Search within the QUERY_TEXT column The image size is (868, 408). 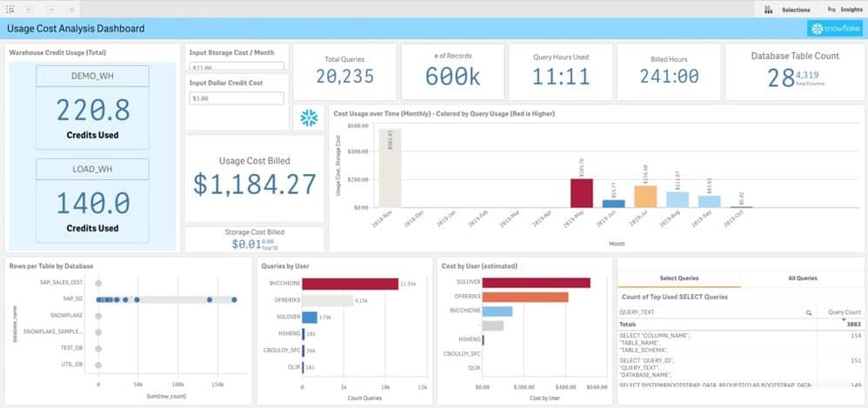pyautogui.click(x=809, y=312)
